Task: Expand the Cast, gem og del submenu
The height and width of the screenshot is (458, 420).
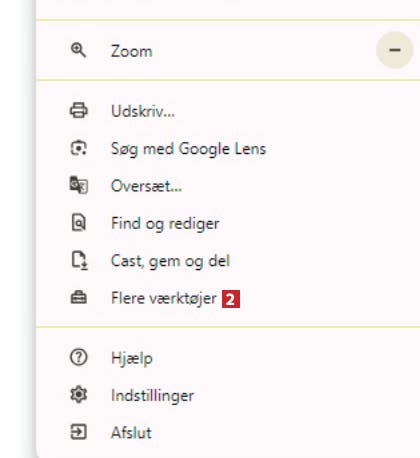Action: (x=228, y=260)
